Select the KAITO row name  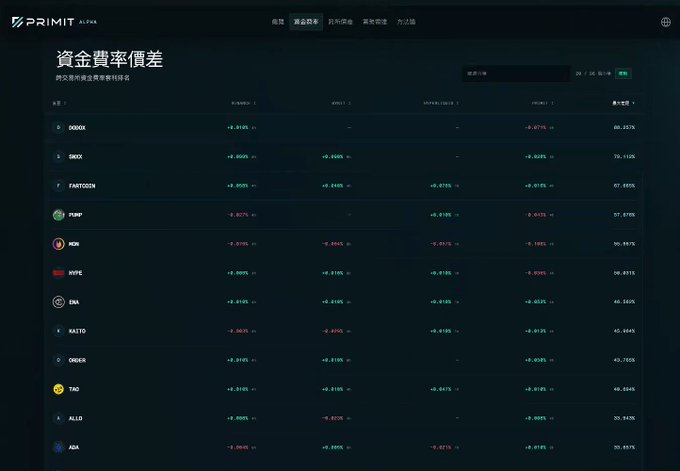click(x=77, y=331)
